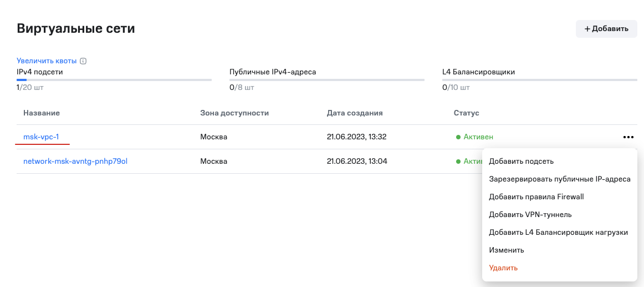The image size is (644, 287).
Task: Click the Добавить button to add a network
Action: (606, 29)
